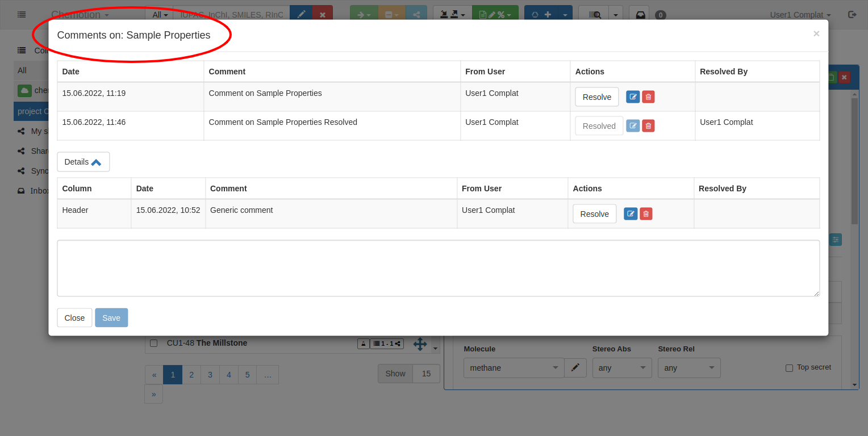The height and width of the screenshot is (436, 868).
Task: Click the red close X on sample panel
Action: (x=844, y=77)
